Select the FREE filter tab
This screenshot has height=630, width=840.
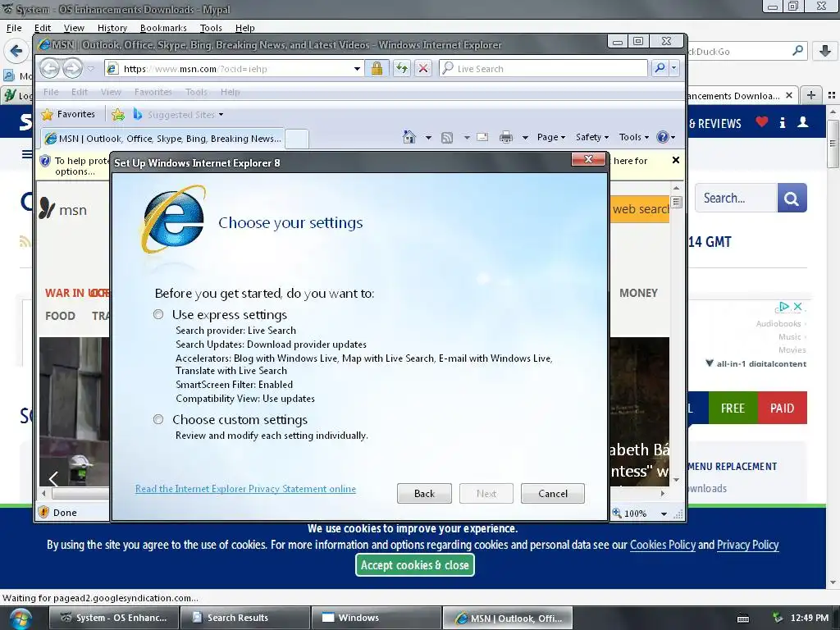pyautogui.click(x=733, y=409)
